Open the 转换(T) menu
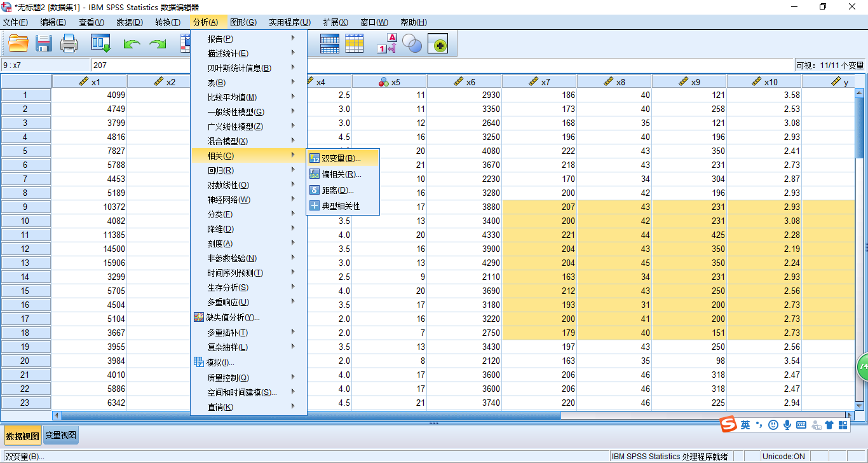Screen dimensions: 868x463 pyautogui.click(x=168, y=22)
